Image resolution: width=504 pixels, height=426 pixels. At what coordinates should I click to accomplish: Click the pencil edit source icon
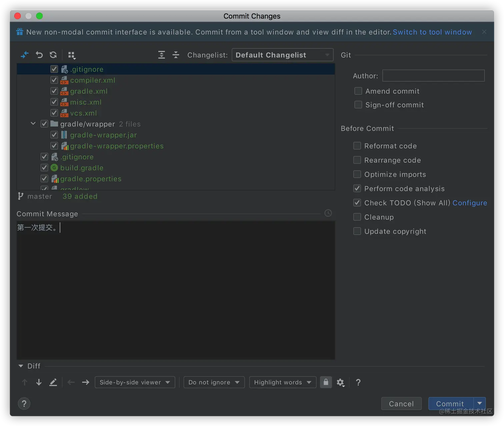(53, 382)
